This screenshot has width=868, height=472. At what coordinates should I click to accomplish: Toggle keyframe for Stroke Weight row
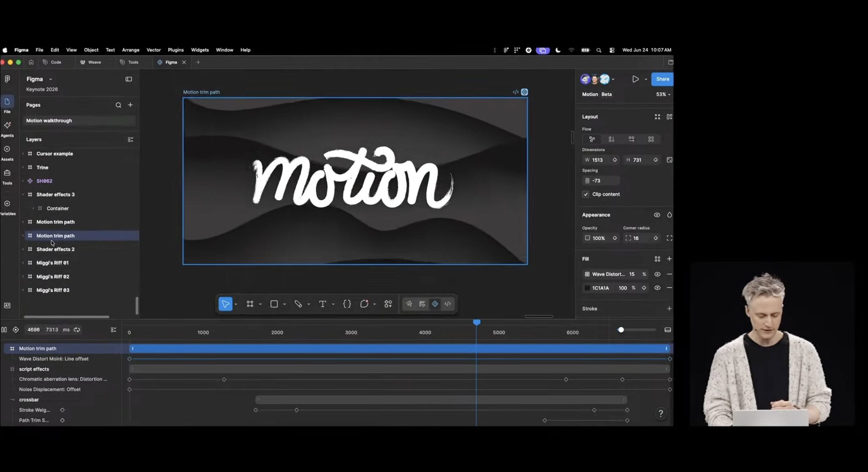click(x=62, y=410)
